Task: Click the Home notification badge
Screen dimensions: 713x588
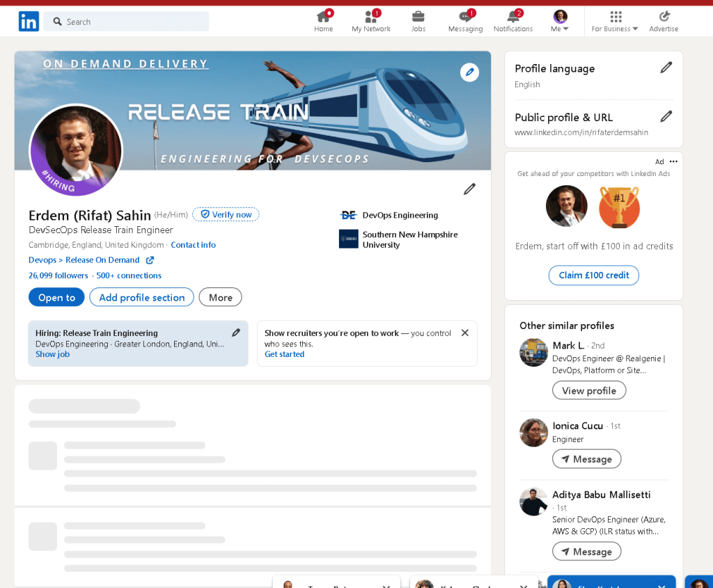Action: (x=329, y=13)
